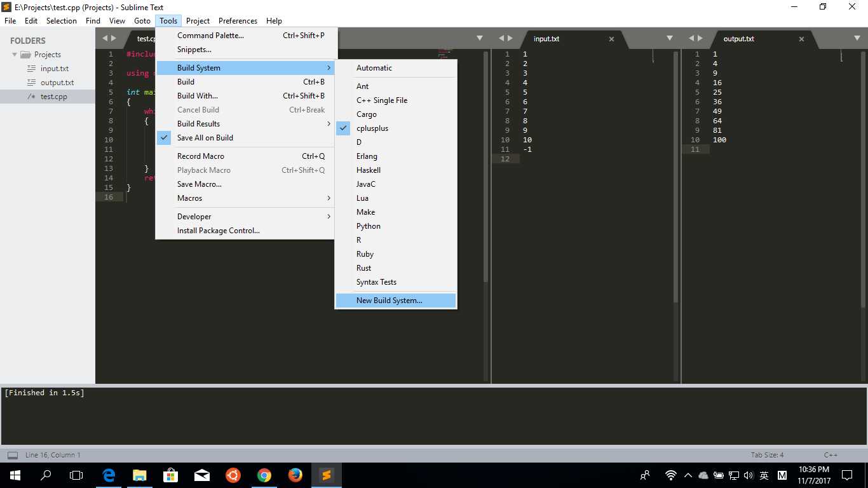
Task: Go to previous tab in output.txt pane
Action: coord(691,38)
